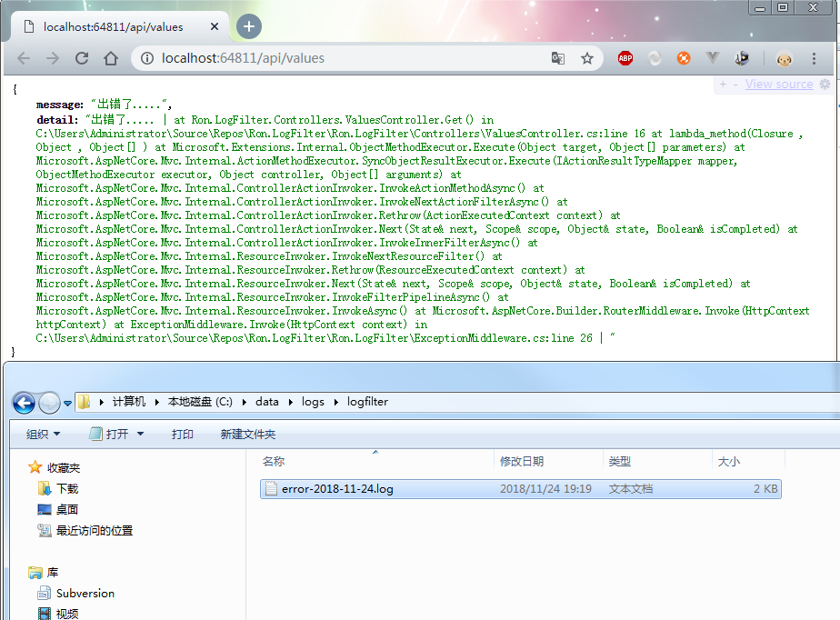Click the View source link

(778, 85)
